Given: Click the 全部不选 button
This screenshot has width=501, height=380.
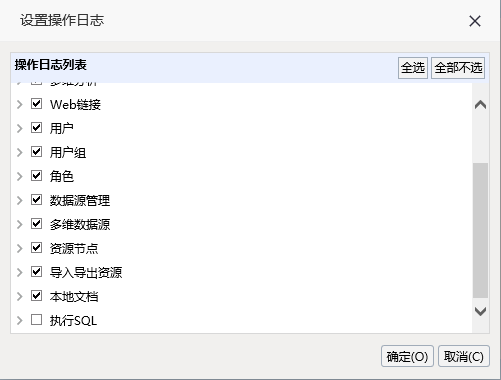Looking at the screenshot, I should (x=458, y=68).
